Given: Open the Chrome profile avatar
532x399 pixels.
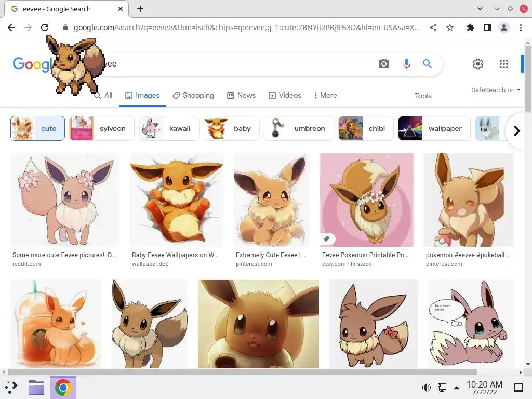Looking at the screenshot, I should coord(504,28).
